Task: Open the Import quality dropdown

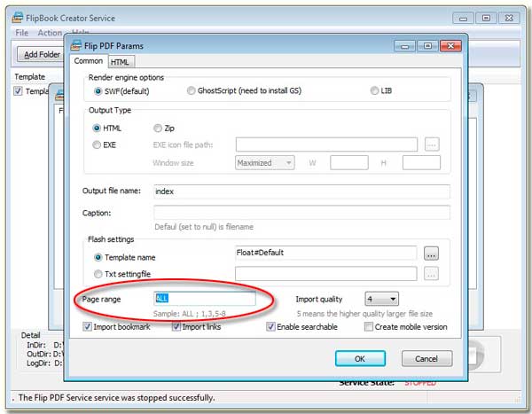Action: [x=381, y=299]
